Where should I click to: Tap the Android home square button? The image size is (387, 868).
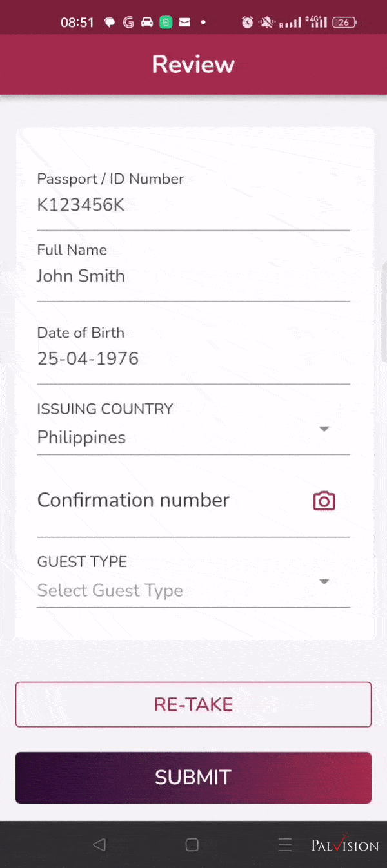click(192, 845)
